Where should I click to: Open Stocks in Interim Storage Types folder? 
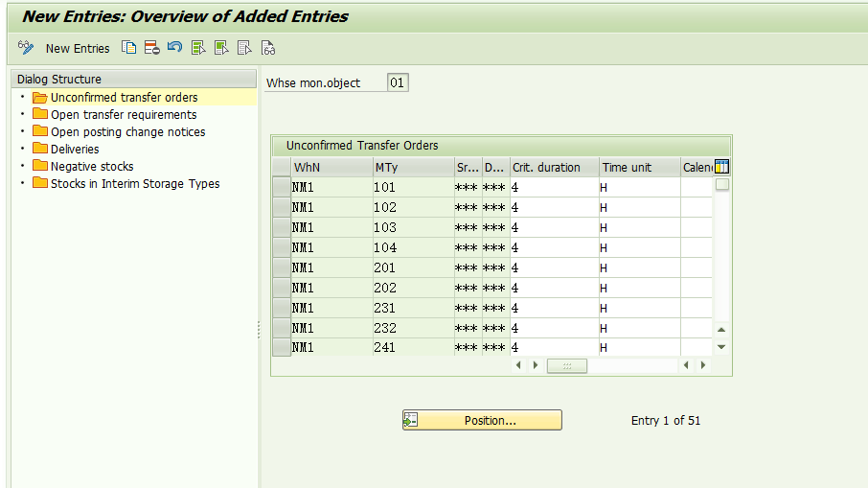pos(134,184)
